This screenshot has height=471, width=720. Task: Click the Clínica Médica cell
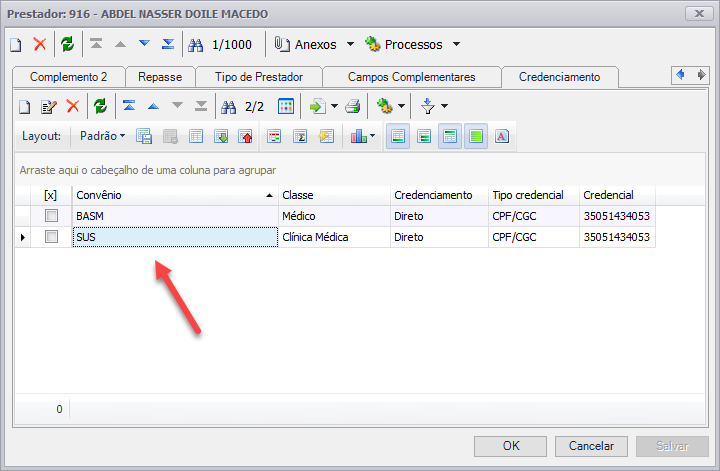pyautogui.click(x=334, y=237)
